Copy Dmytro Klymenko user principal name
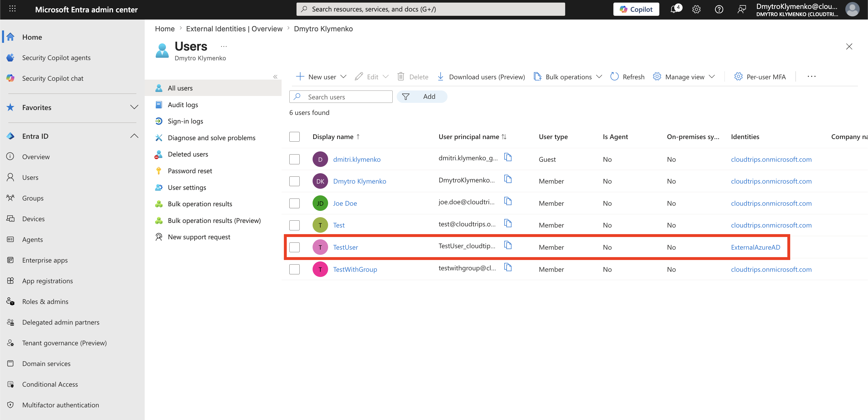The height and width of the screenshot is (420, 868). coord(507,179)
